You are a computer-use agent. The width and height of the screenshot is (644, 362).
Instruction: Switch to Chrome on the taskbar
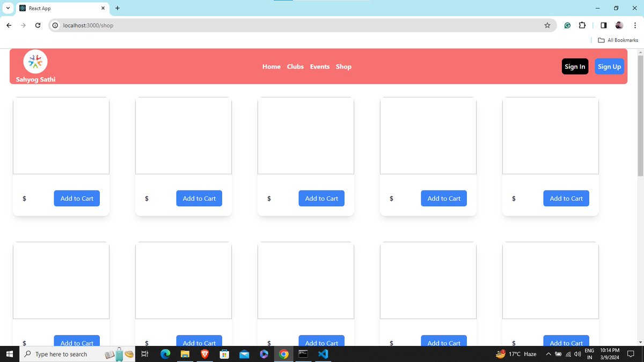coord(284,354)
